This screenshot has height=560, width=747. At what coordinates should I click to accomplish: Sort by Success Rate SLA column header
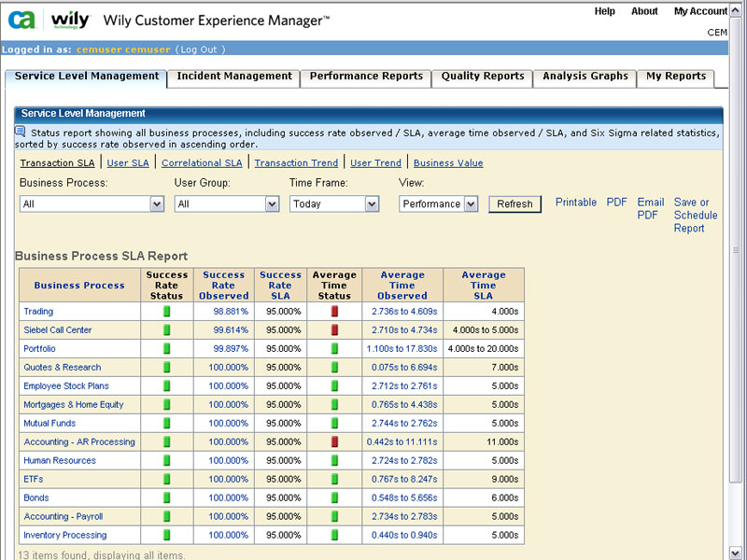coord(280,286)
